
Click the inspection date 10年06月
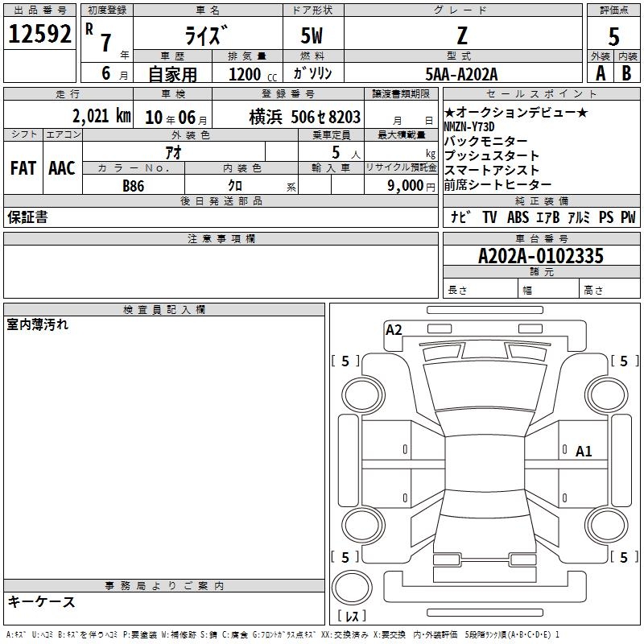[176, 118]
